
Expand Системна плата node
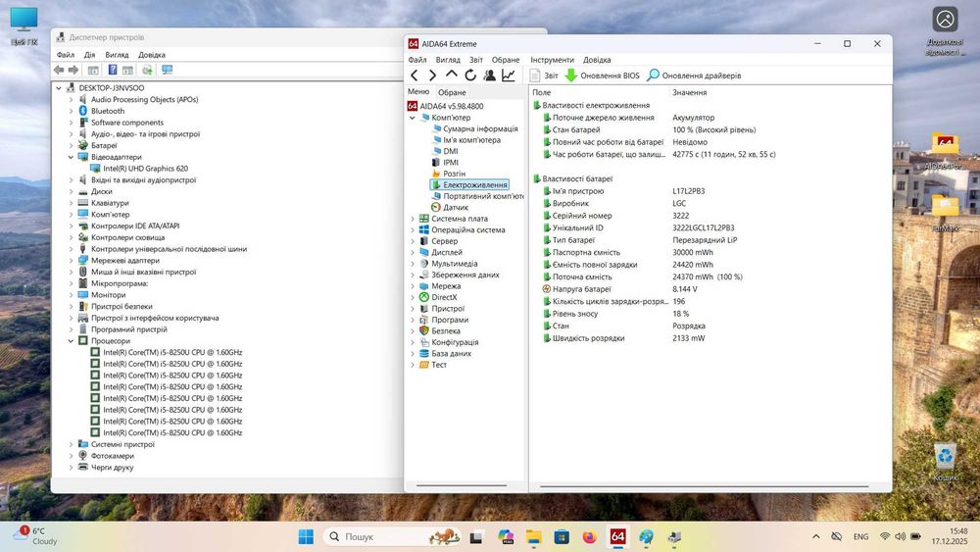413,219
